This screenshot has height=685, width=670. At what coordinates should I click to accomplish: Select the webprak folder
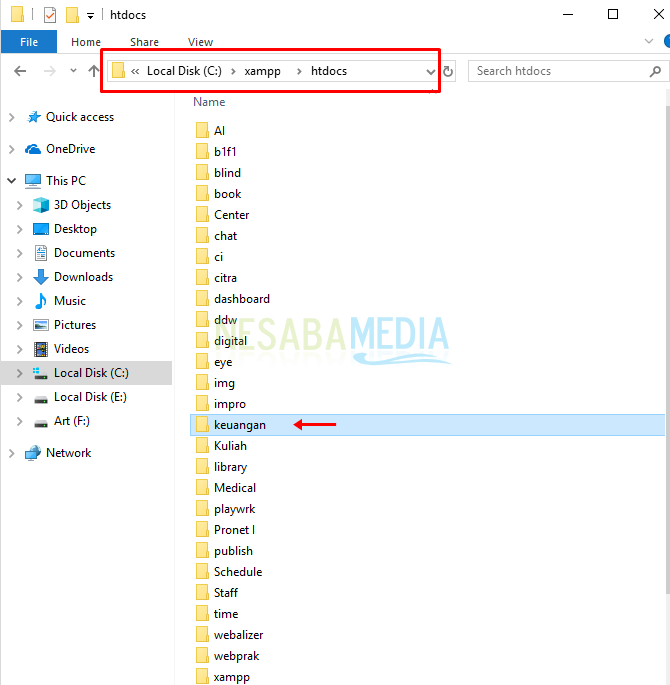(x=236, y=656)
